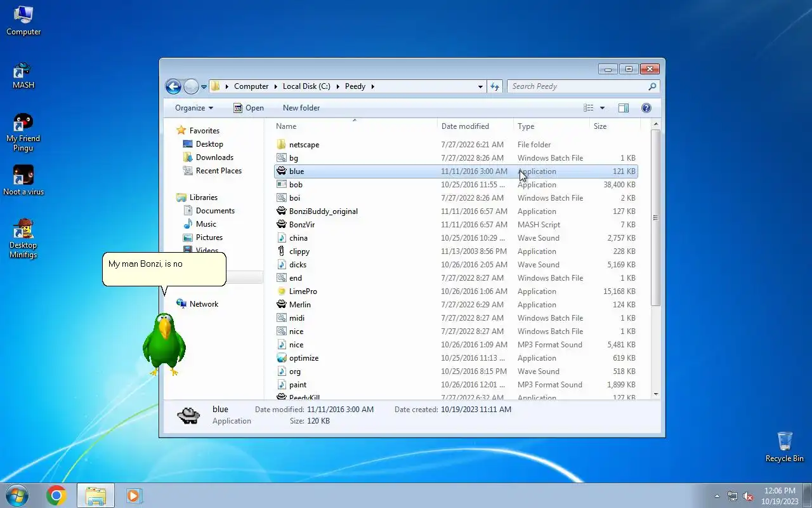The height and width of the screenshot is (508, 812).
Task: Click the volume muted tray icon
Action: point(748,496)
